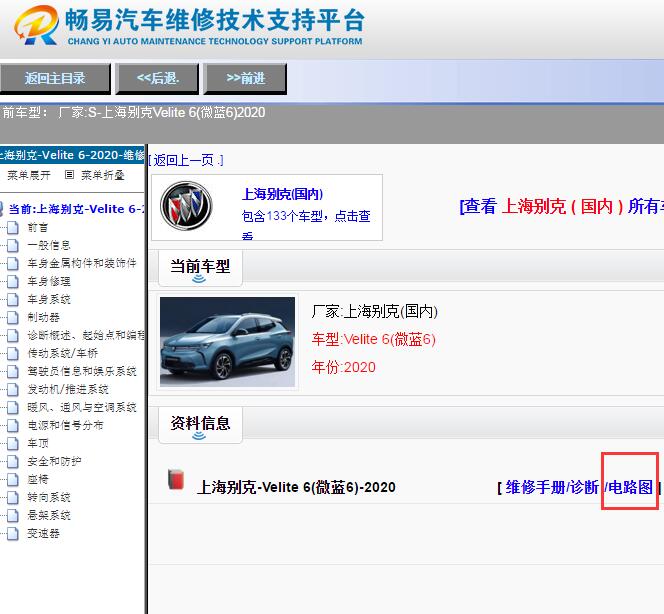664x614 pixels.
Task: Open the 安全和防护 tree item
Action: [54, 462]
